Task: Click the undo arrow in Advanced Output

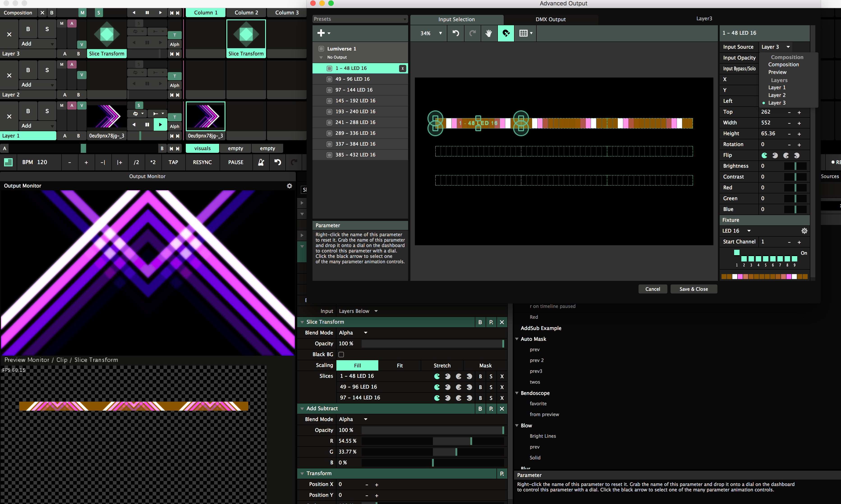Action: 455,33
